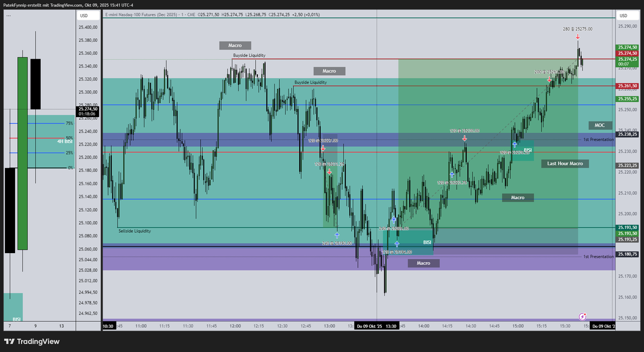Select Macro label inside purple zone

(x=423, y=263)
